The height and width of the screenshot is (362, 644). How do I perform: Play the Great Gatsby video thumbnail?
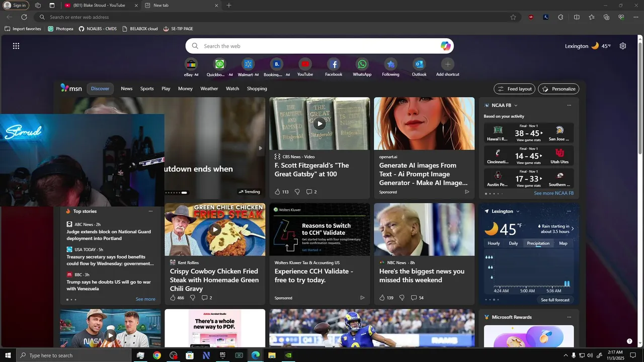click(319, 124)
